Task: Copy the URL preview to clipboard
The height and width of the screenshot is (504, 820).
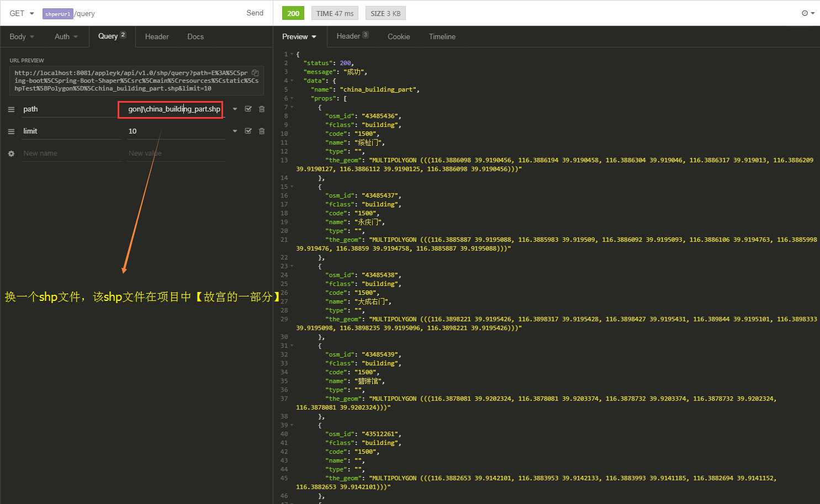Action: [x=255, y=72]
